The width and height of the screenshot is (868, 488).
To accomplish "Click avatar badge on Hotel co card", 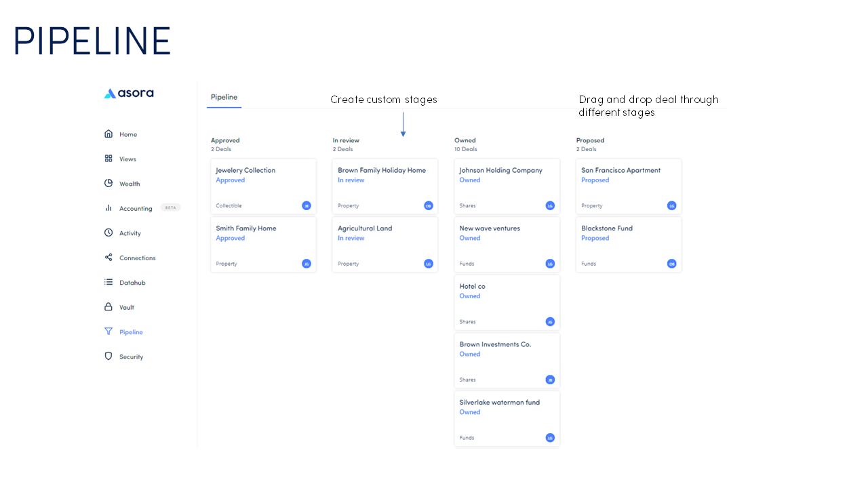I will pyautogui.click(x=550, y=322).
